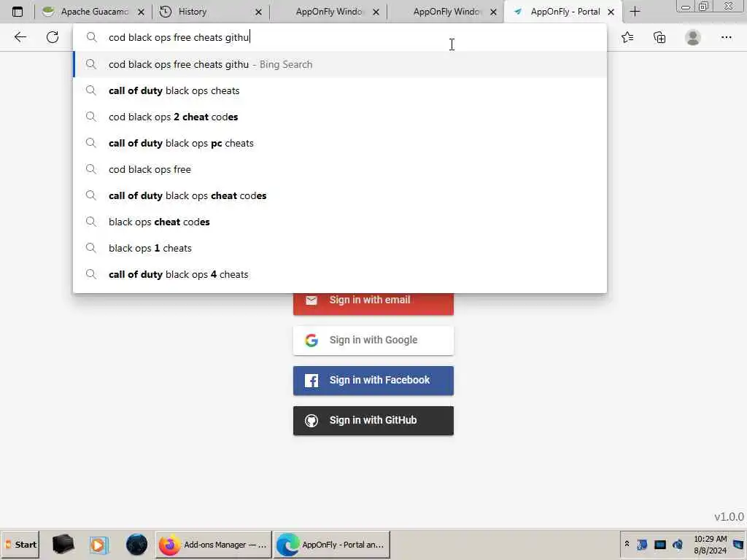The image size is (747, 560).
Task: Open the tab actions menu icon
Action: coord(18,12)
